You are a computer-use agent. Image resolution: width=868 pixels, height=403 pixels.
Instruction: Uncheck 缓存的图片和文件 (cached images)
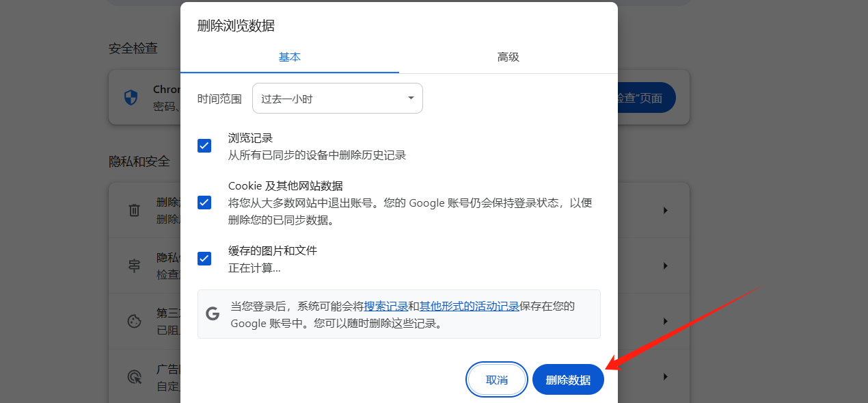point(204,258)
